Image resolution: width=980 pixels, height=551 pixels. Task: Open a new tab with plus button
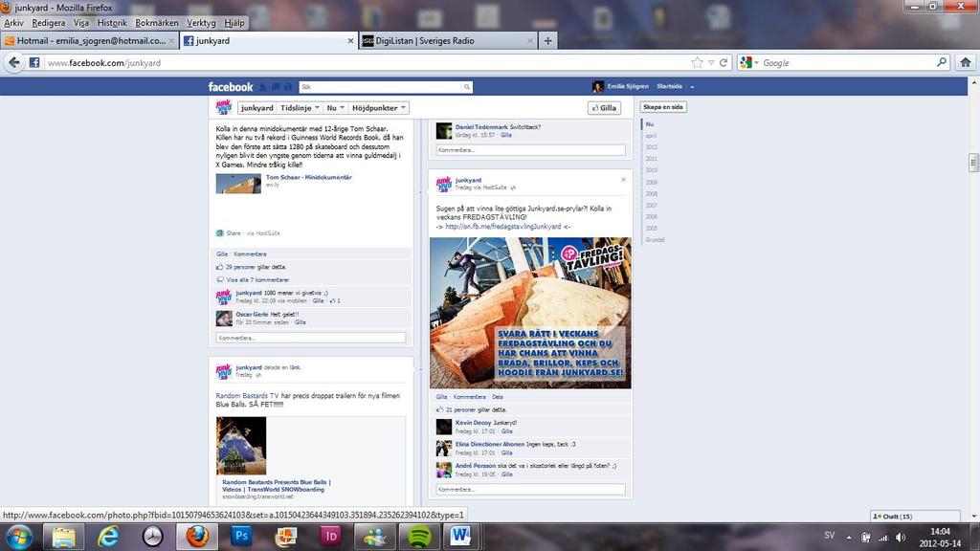[x=547, y=40]
